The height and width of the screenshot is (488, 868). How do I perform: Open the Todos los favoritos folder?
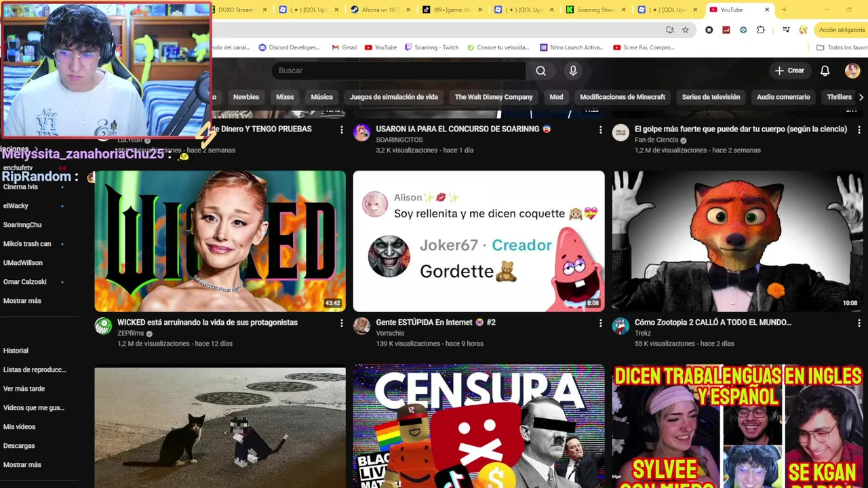[x=842, y=47]
